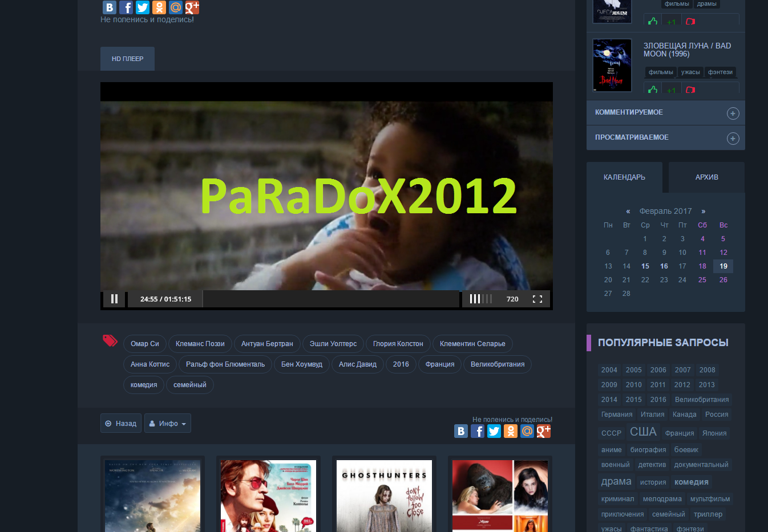Viewport: 768px width, 532px height.
Task: Go to next month in calendar
Action: coord(704,211)
